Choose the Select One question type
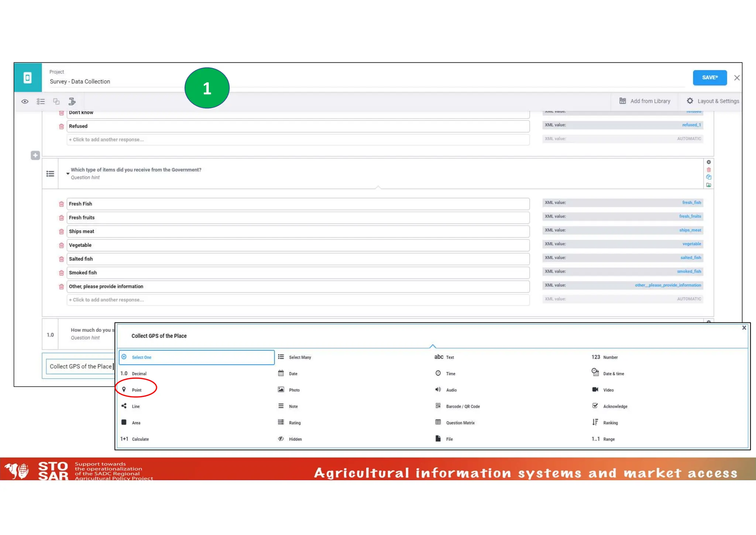Image resolution: width=756 pixels, height=535 pixels. pyautogui.click(x=141, y=357)
